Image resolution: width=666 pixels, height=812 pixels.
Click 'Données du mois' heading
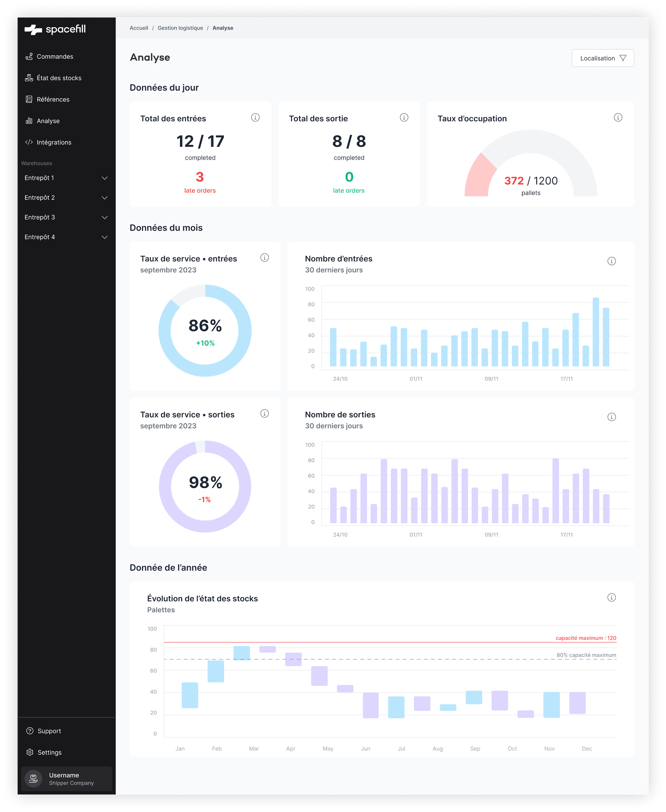click(x=166, y=228)
